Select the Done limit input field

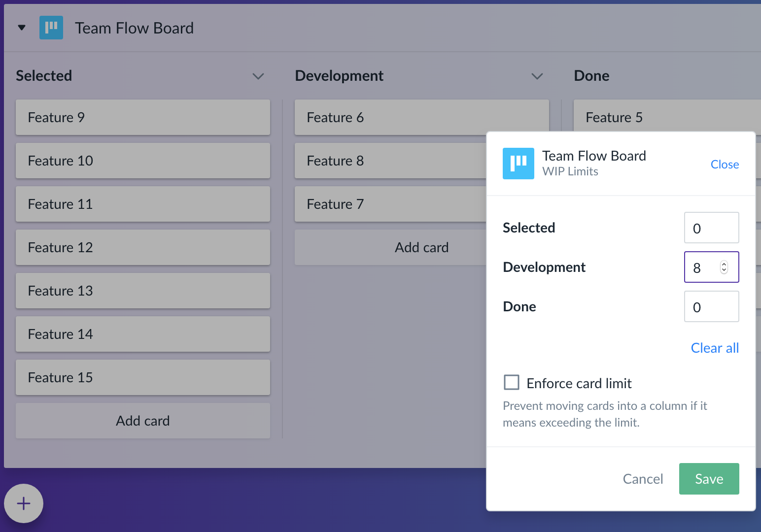tap(711, 306)
